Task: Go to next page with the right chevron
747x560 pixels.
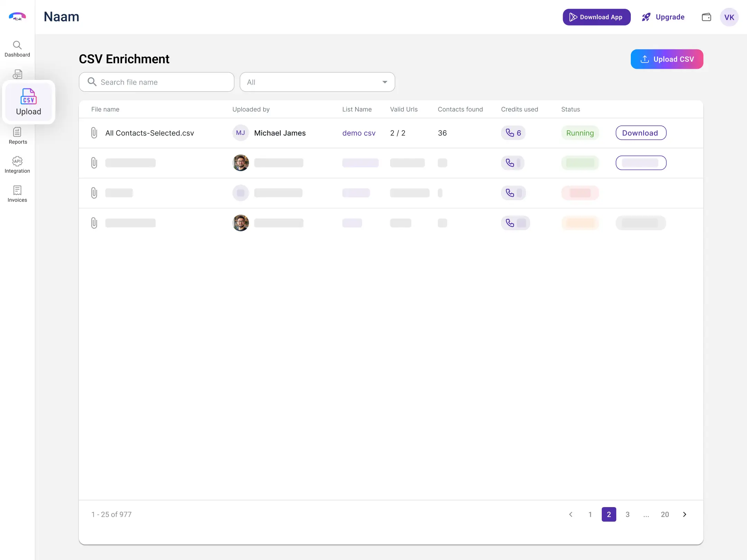Action: 684,514
